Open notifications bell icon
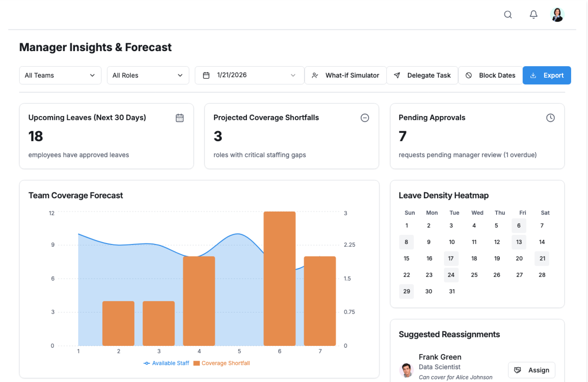 click(533, 14)
